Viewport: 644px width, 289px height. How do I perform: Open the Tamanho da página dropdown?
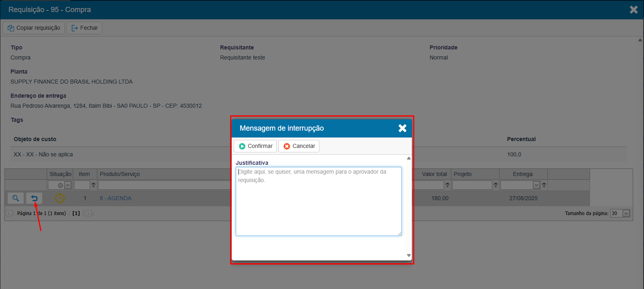[x=626, y=213]
